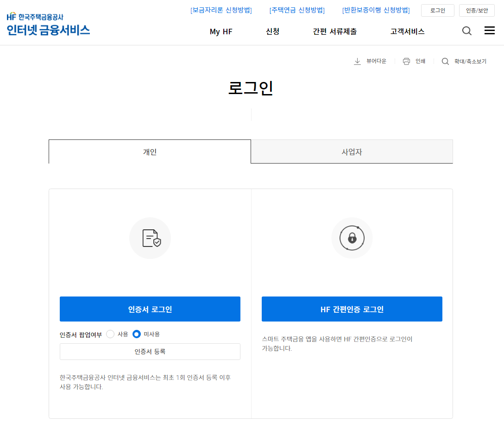Click the 인증/보안 button at top
Screen dimensions: 504x429
tap(477, 10)
